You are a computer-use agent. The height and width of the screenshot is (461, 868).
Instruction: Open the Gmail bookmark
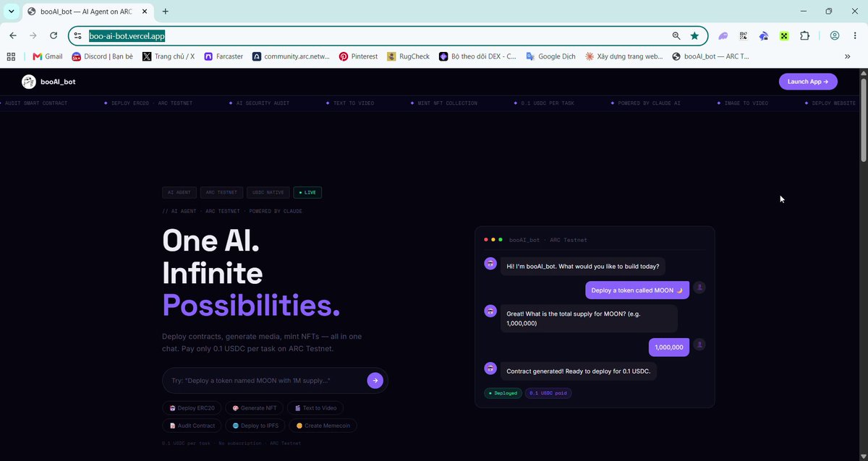(x=48, y=56)
